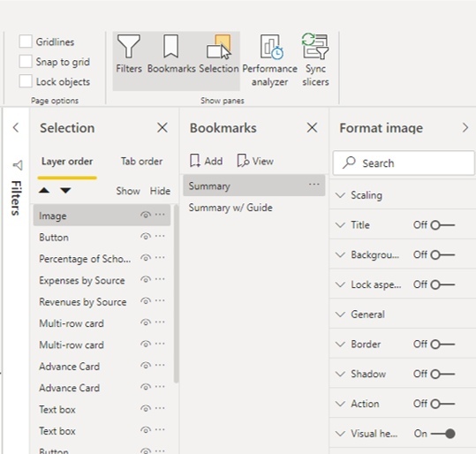This screenshot has width=476, height=454.
Task: Open more options for Summary bookmark
Action: (x=314, y=185)
